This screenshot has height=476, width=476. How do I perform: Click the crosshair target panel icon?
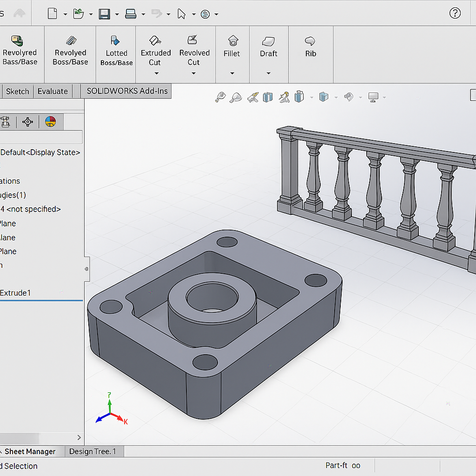(28, 122)
